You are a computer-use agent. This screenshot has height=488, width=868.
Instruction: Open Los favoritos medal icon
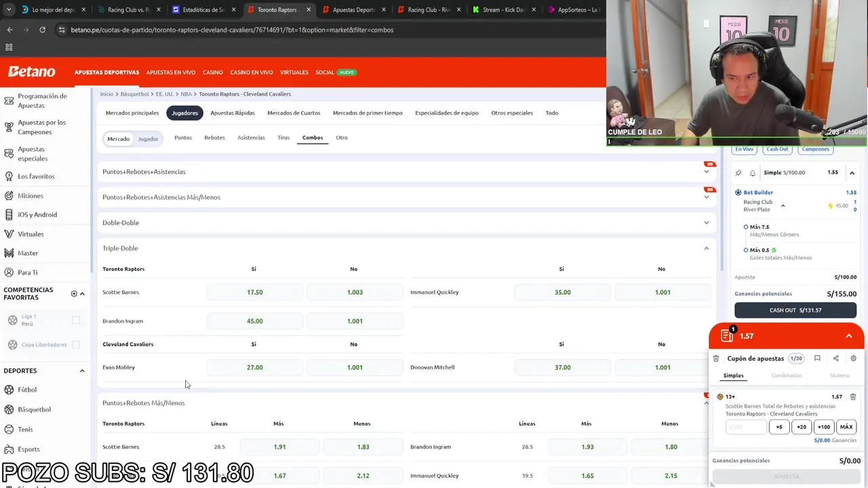[x=9, y=176]
